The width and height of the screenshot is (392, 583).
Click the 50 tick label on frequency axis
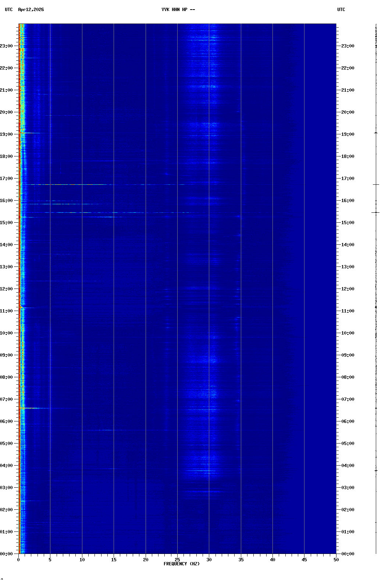[336, 560]
